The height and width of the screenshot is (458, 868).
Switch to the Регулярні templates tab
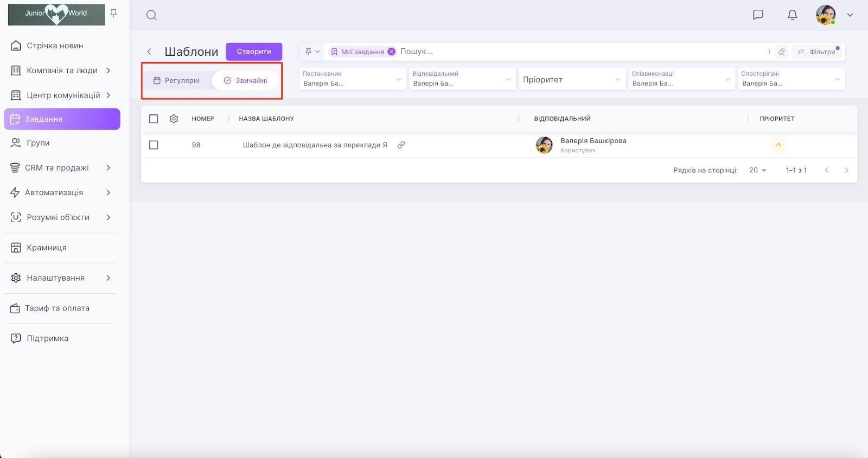coord(177,80)
